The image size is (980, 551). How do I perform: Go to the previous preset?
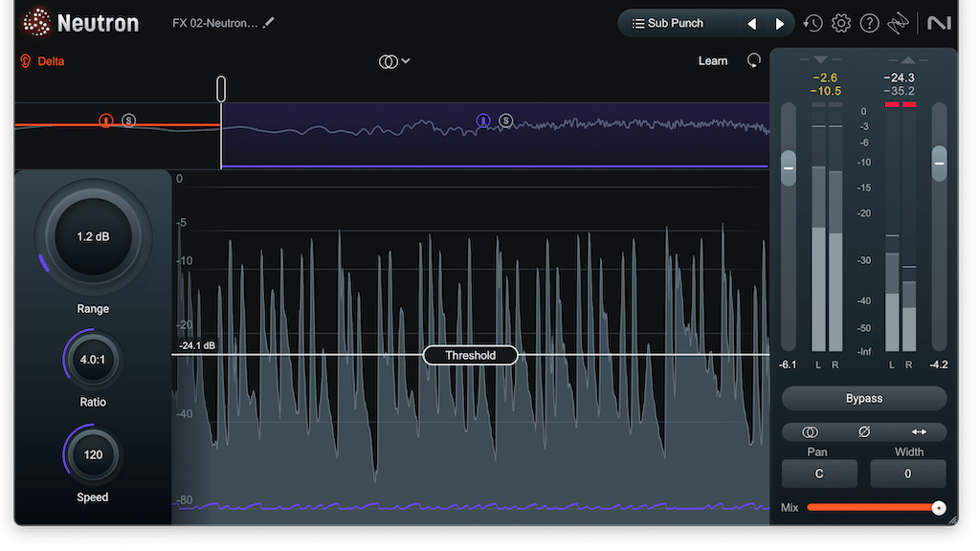click(x=752, y=24)
